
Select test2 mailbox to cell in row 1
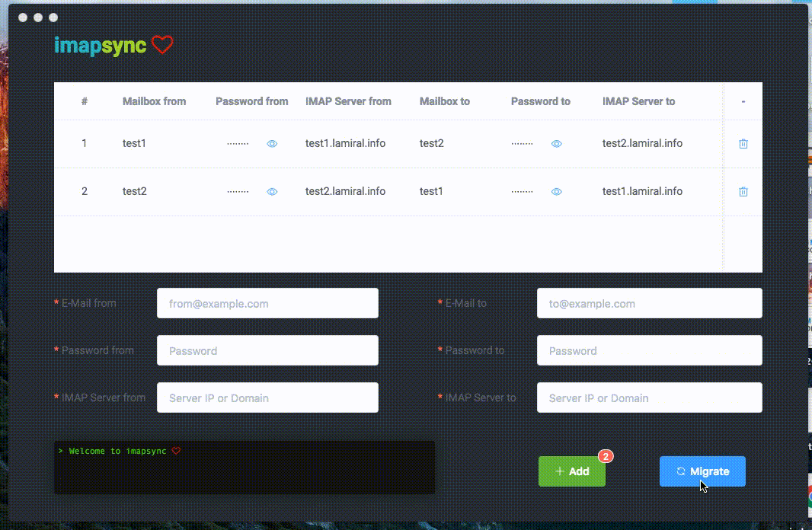pyautogui.click(x=431, y=143)
